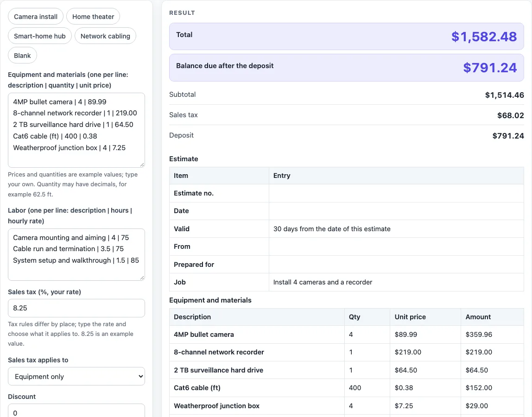
Task: Select the Smart-home hub preset
Action: pyautogui.click(x=40, y=36)
